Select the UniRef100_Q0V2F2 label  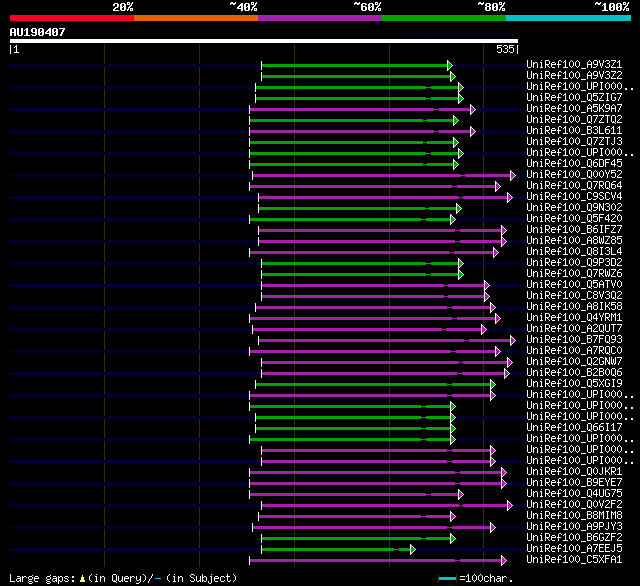(x=574, y=505)
